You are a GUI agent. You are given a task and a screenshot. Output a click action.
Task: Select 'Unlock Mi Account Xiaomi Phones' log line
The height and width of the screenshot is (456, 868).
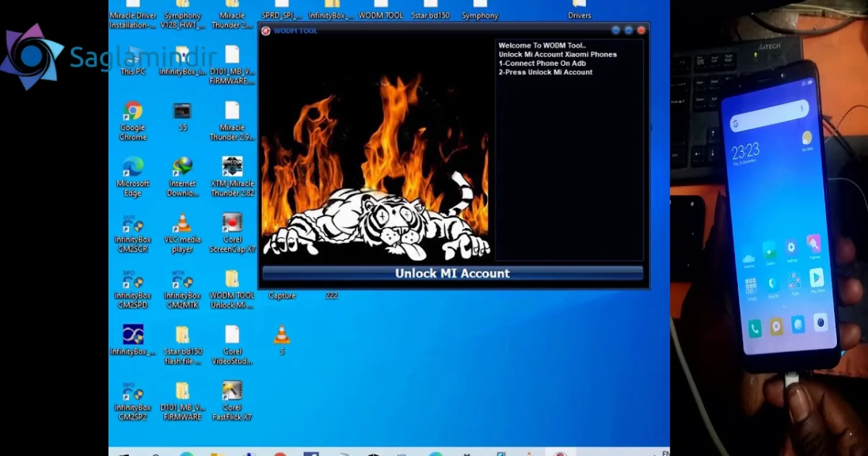(558, 54)
